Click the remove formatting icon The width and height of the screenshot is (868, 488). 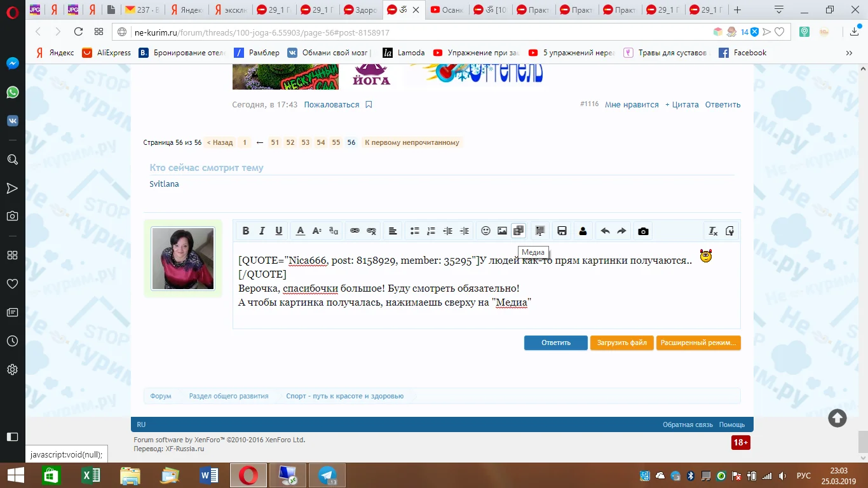[x=713, y=231]
